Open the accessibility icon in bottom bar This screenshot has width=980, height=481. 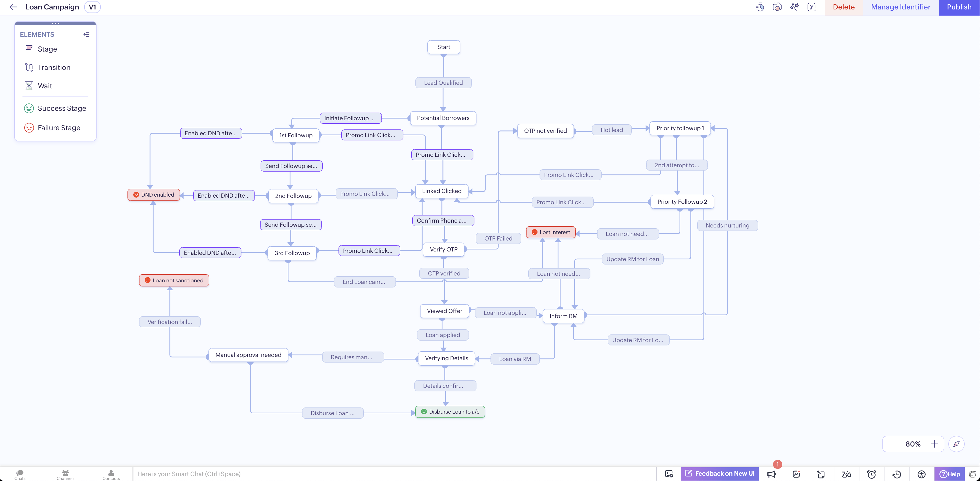pos(921,474)
